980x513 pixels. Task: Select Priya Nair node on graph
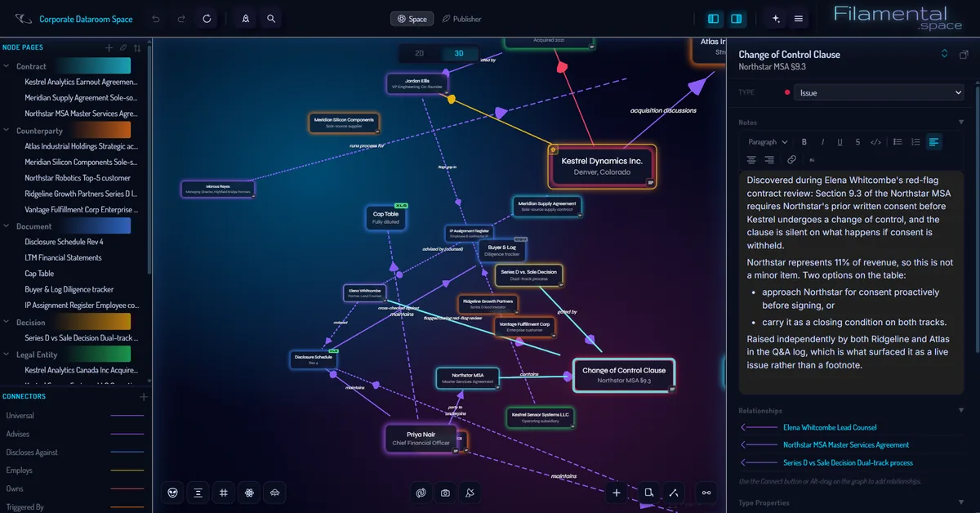(420, 438)
